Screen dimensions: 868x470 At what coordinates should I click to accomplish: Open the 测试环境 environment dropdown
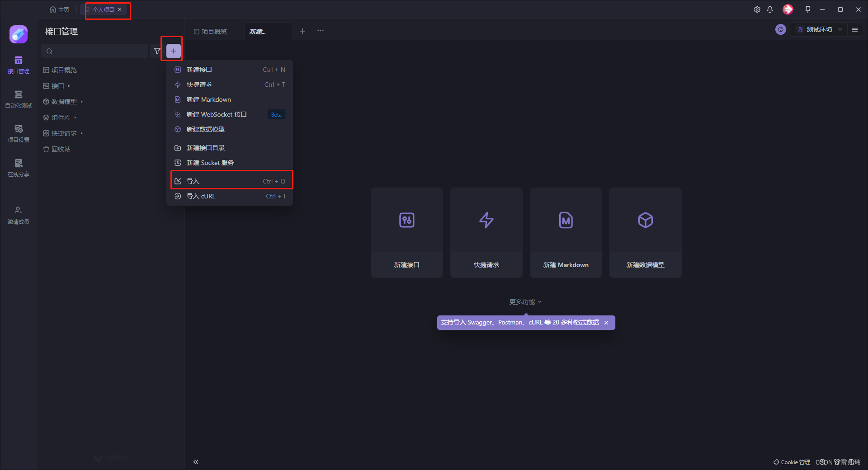click(819, 29)
